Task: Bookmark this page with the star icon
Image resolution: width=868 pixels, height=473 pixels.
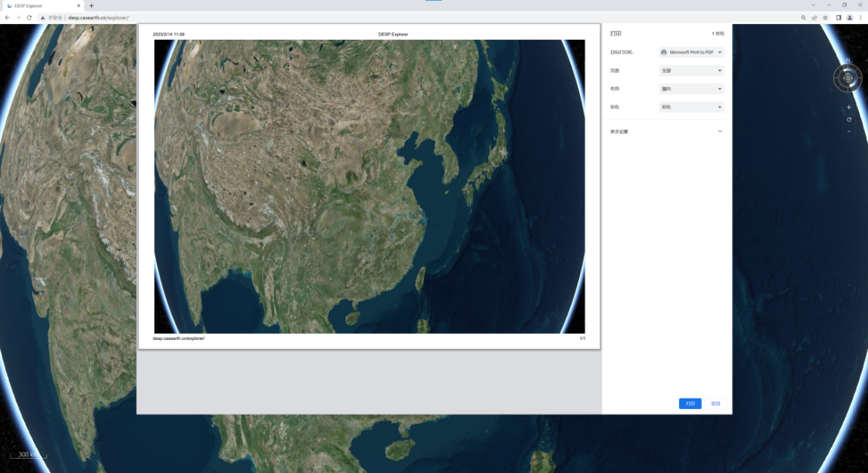Action: pyautogui.click(x=825, y=17)
